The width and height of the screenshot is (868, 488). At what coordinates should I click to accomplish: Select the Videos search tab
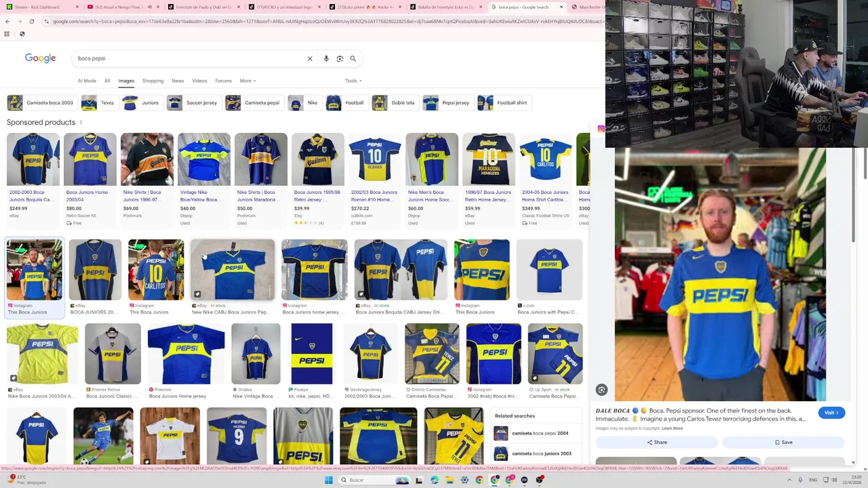(199, 81)
